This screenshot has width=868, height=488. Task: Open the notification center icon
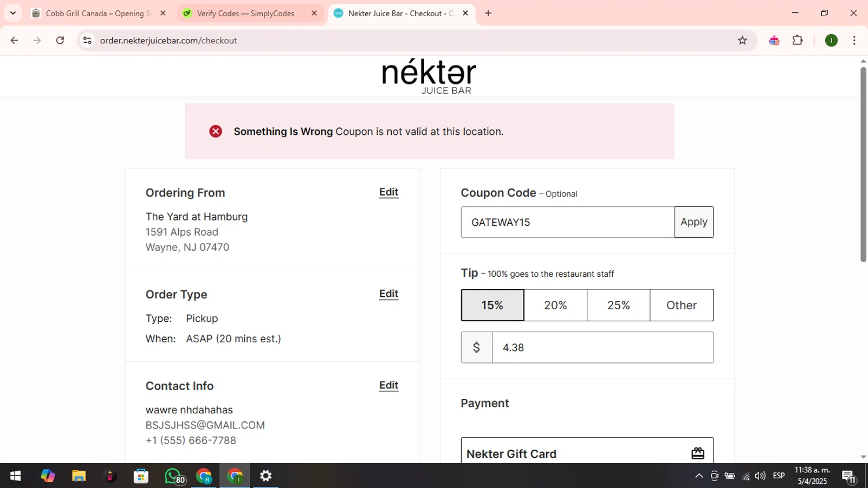click(x=849, y=476)
